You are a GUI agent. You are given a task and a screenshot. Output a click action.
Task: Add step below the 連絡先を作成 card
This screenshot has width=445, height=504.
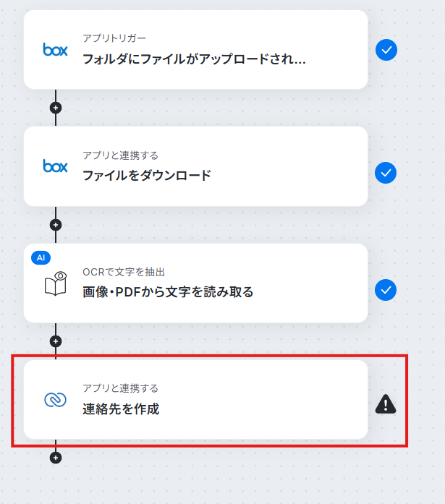56,458
